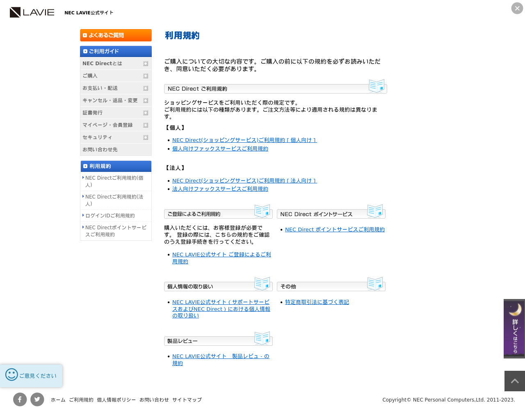The image size is (525, 420).
Task: Click the 【法人】 label
Action: [175, 168]
